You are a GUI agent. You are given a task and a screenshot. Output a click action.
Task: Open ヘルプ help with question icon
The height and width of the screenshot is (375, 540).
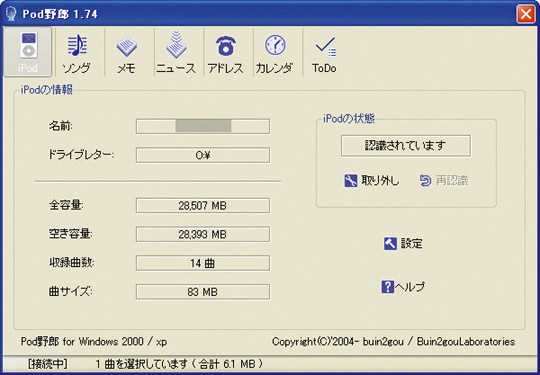[x=403, y=287]
